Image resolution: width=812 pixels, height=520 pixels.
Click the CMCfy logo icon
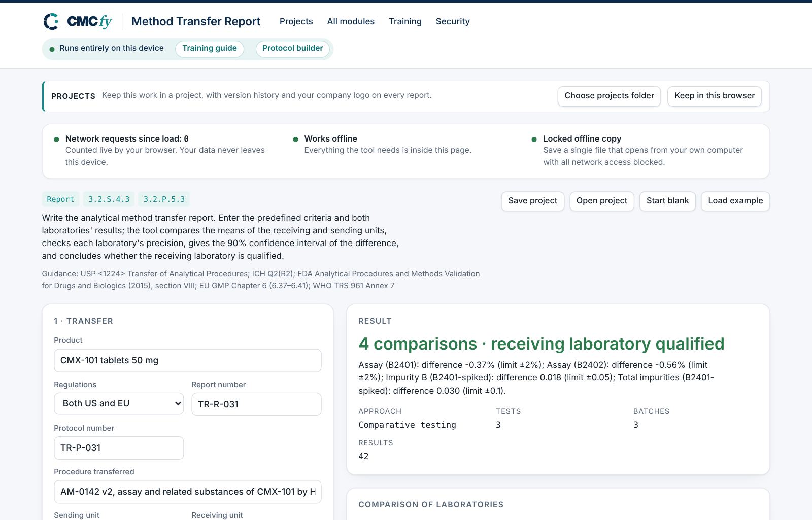tap(51, 21)
